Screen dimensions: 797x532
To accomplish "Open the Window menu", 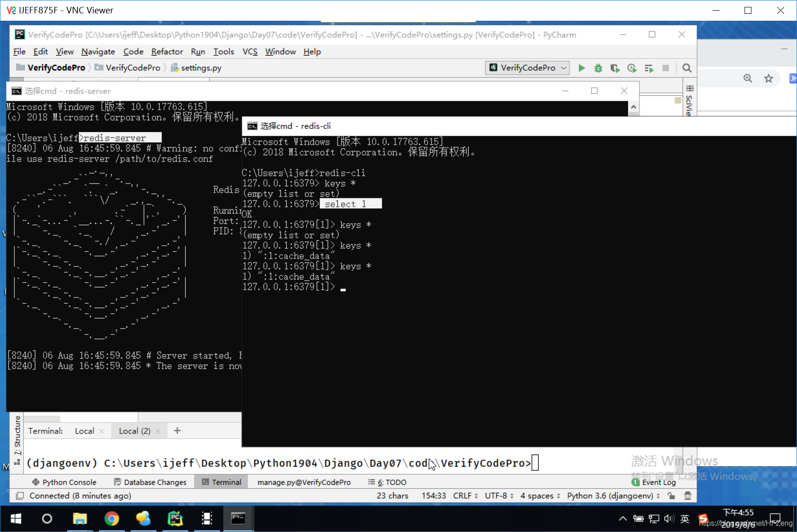I will coord(280,52).
